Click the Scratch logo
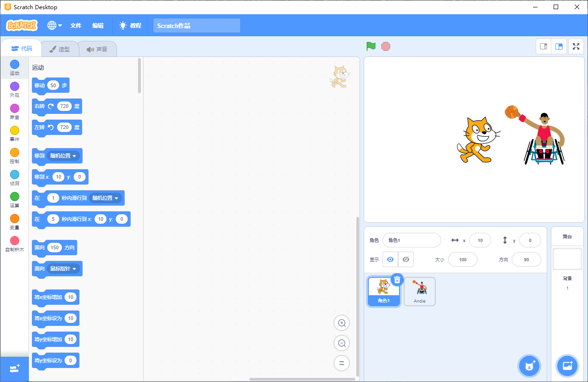 coord(22,26)
